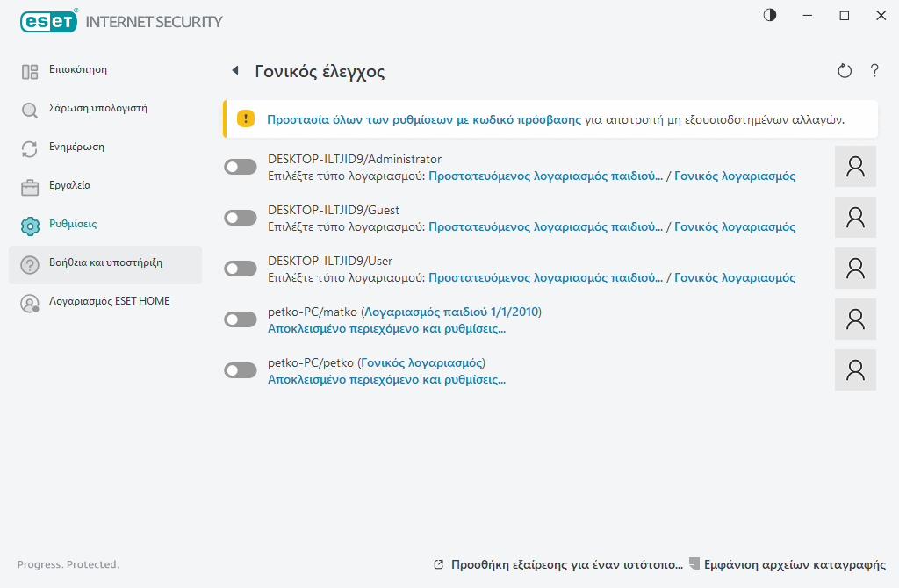Click the user avatar icon for petko-PC/petko

(x=855, y=370)
